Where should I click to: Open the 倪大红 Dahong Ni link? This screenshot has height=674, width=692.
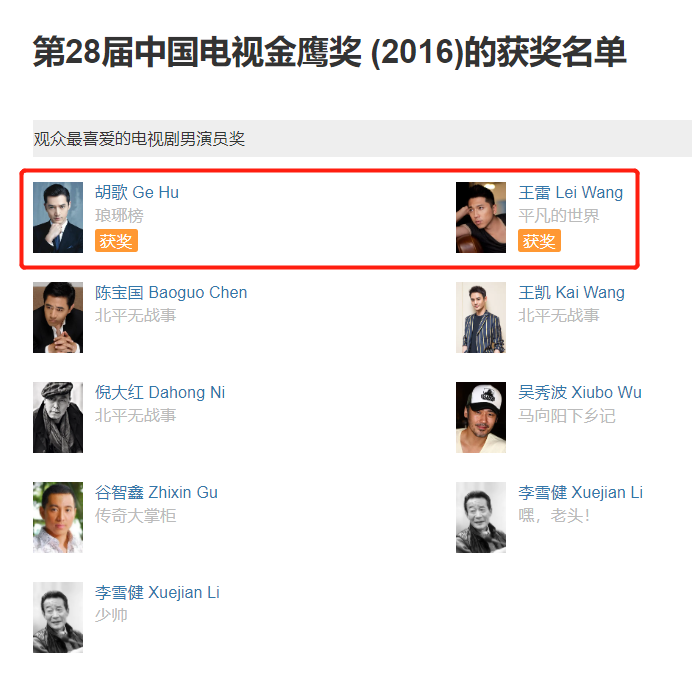pyautogui.click(x=160, y=392)
